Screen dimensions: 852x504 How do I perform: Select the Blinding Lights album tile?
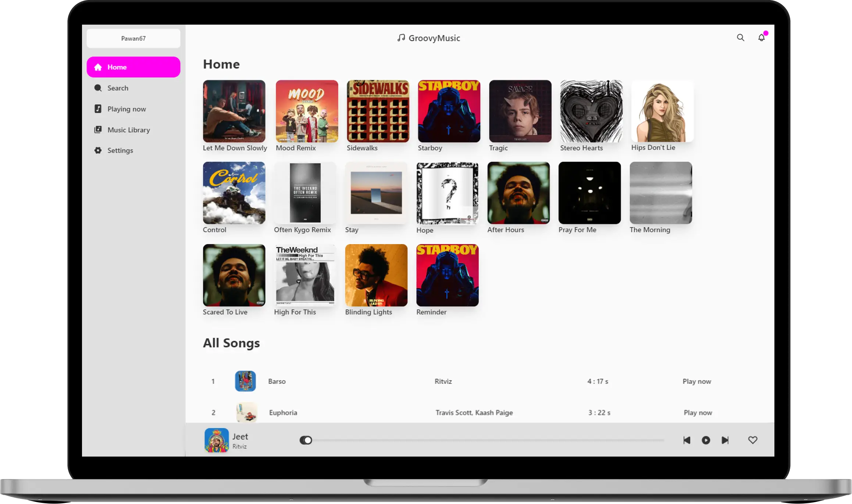[x=376, y=275]
